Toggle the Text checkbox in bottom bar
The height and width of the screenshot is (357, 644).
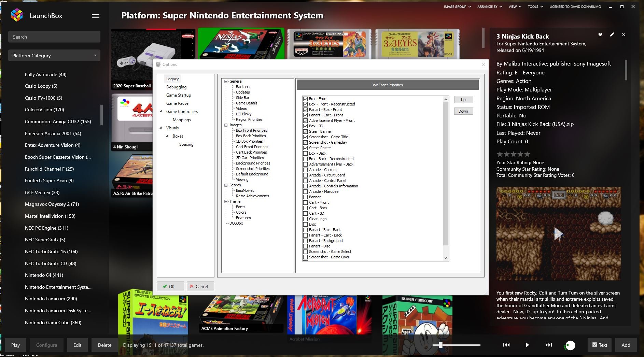tap(595, 345)
